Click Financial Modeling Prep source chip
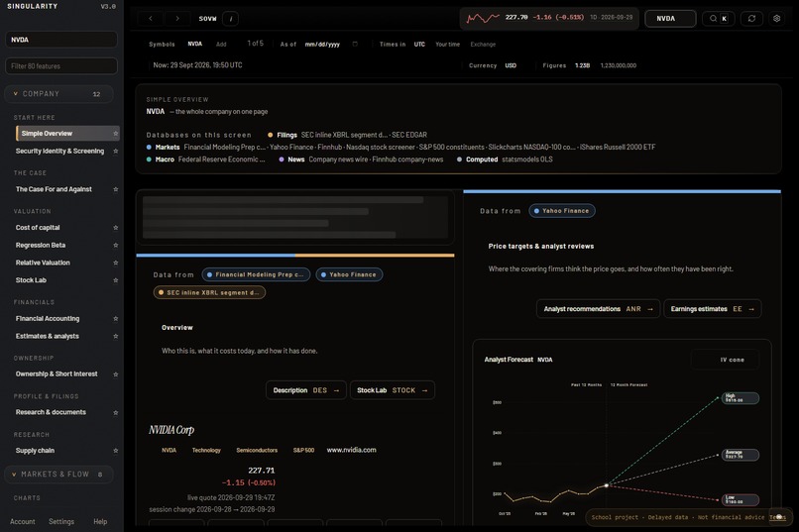799x532 pixels. point(256,274)
